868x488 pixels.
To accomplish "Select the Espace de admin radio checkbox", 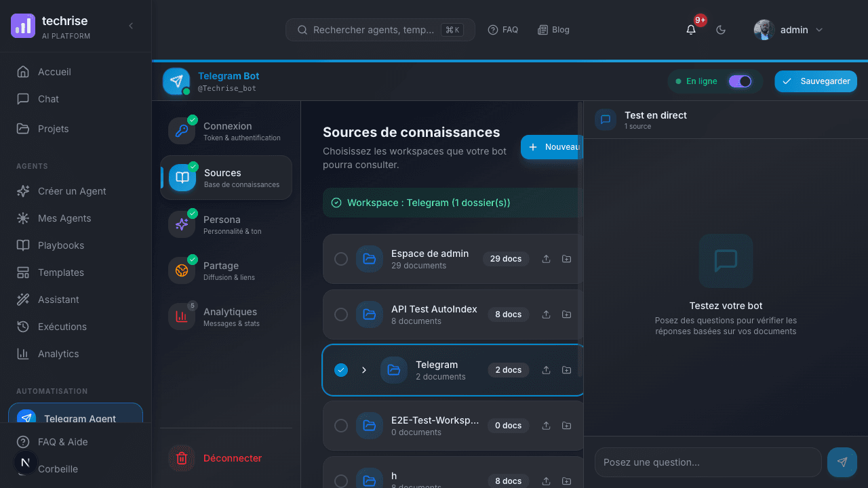I will coord(341,259).
